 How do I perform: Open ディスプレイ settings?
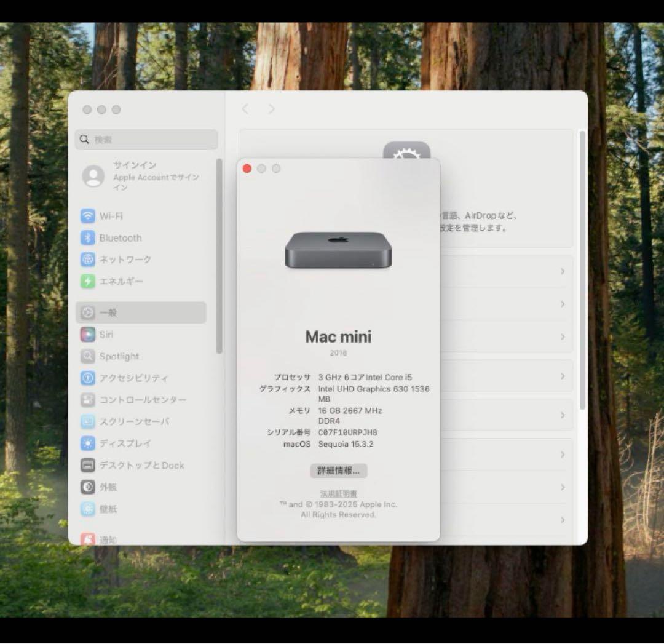point(130,443)
